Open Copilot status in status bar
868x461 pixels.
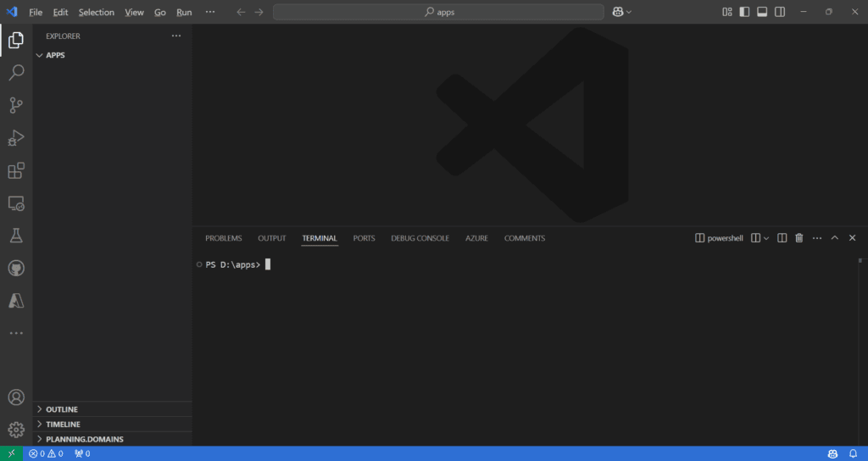pos(832,454)
